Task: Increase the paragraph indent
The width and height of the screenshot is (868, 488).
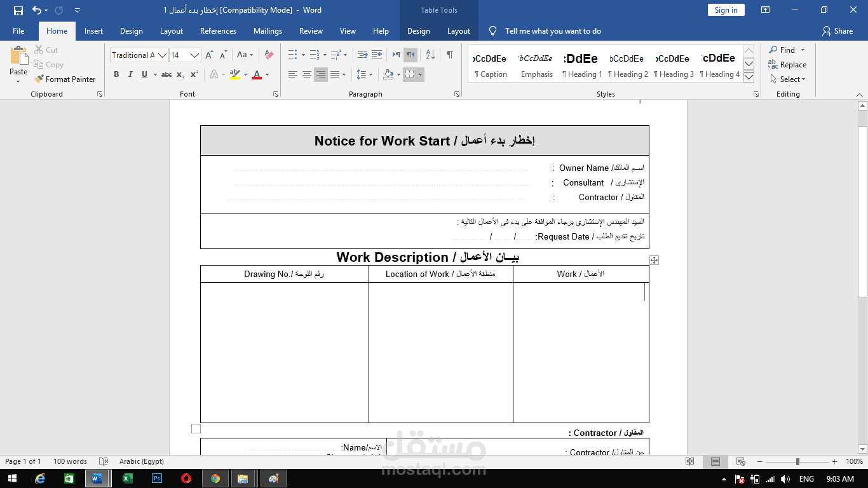Action: pyautogui.click(x=377, y=55)
